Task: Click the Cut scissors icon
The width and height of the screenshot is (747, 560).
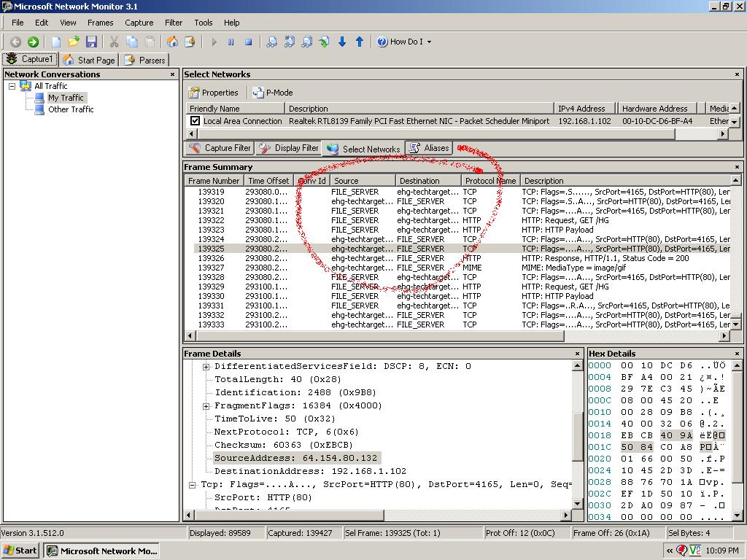Action: tap(114, 42)
